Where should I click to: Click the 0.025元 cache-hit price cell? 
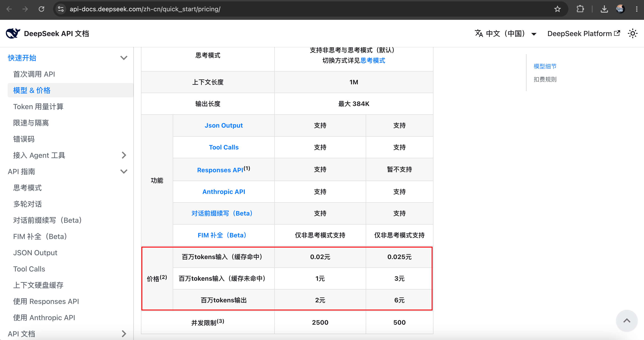pyautogui.click(x=399, y=257)
